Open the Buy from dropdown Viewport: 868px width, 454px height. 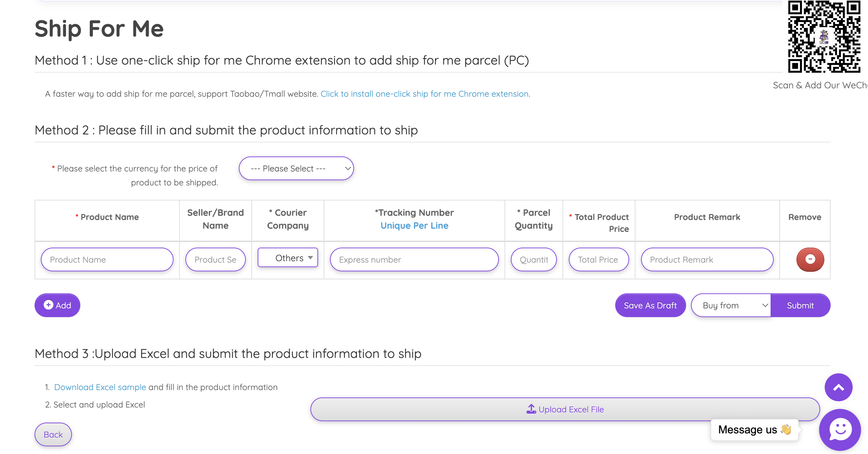click(x=731, y=305)
